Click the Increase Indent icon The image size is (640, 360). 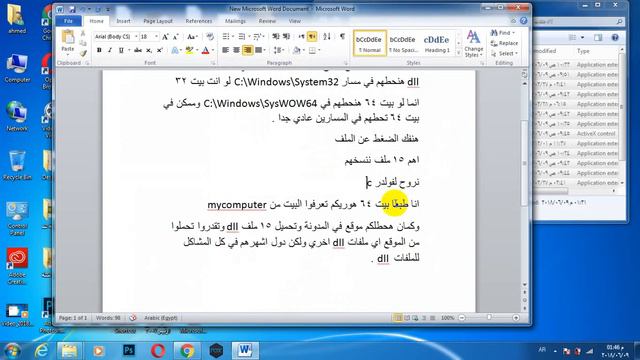pos(286,37)
